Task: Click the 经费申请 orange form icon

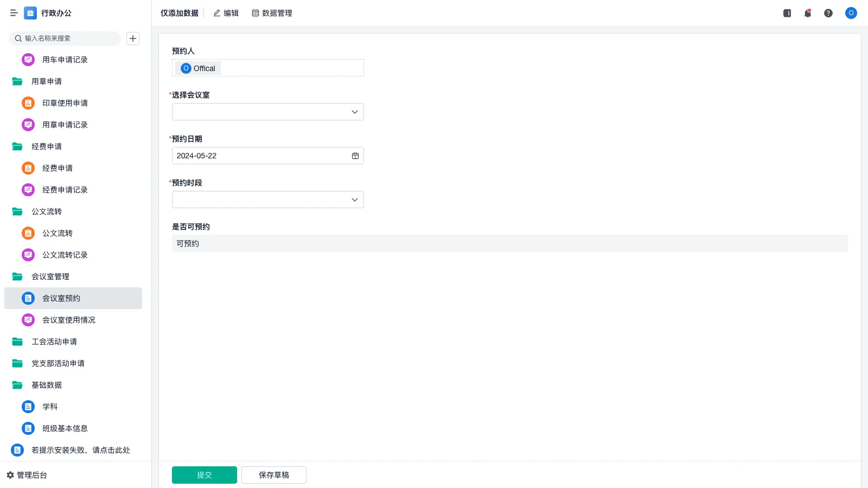Action: tap(28, 168)
